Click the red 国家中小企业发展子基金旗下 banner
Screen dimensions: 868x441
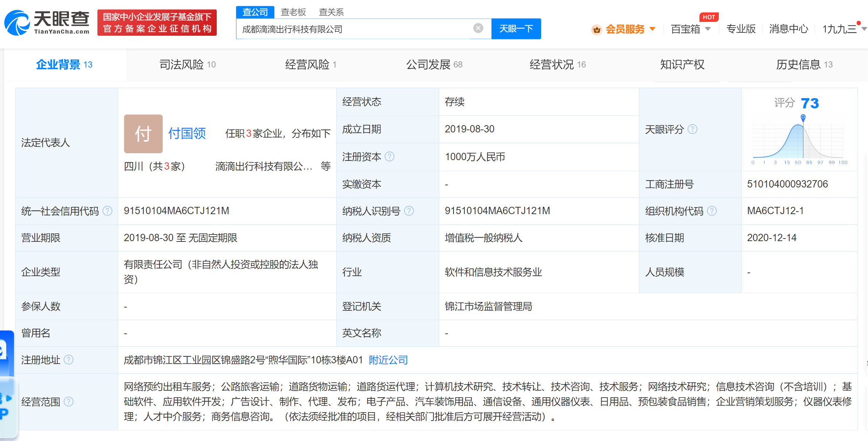coord(157,23)
